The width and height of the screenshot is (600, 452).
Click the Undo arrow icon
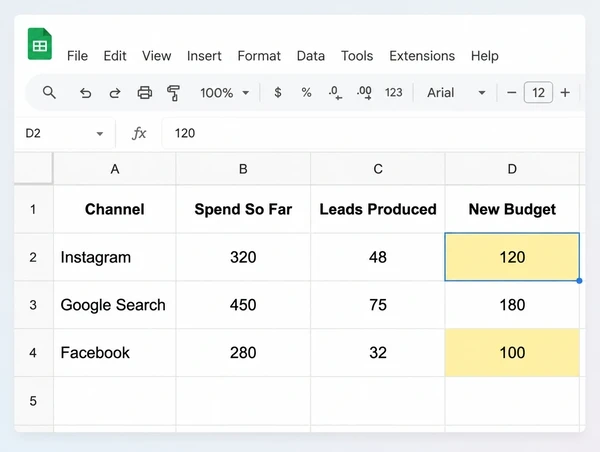pos(85,93)
